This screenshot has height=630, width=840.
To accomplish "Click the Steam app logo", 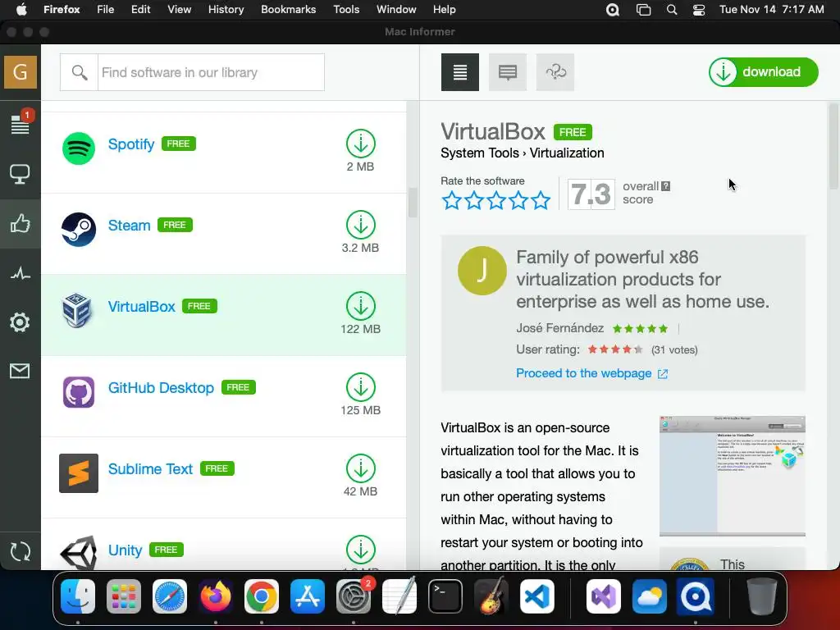I will (x=79, y=230).
